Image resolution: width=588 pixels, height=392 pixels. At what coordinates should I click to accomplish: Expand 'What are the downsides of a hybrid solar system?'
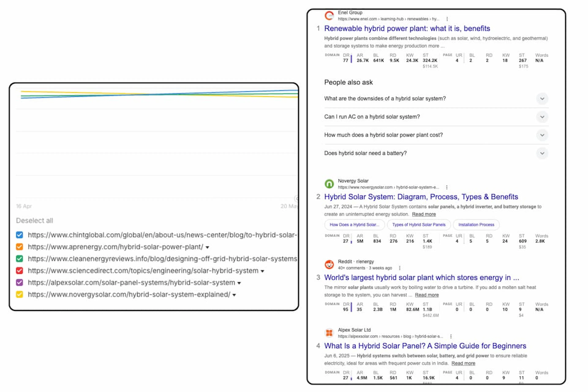(542, 99)
